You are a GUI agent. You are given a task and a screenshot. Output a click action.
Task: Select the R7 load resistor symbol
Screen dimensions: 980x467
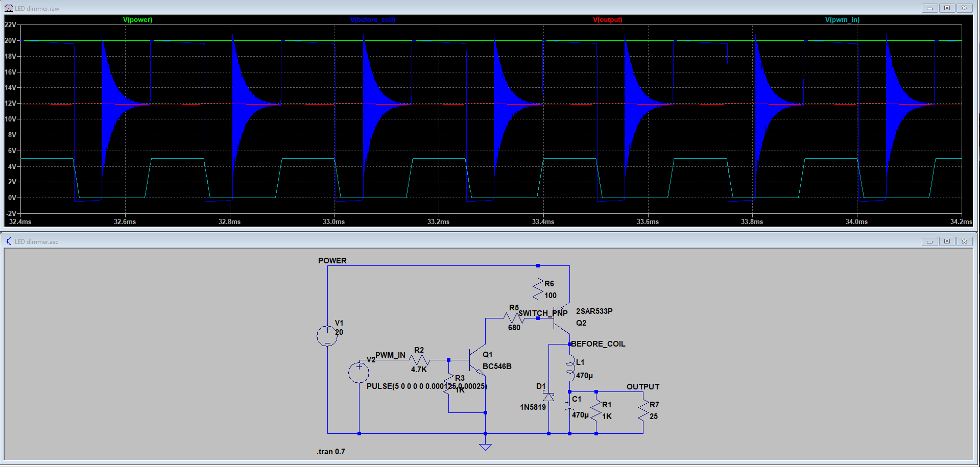(x=643, y=410)
